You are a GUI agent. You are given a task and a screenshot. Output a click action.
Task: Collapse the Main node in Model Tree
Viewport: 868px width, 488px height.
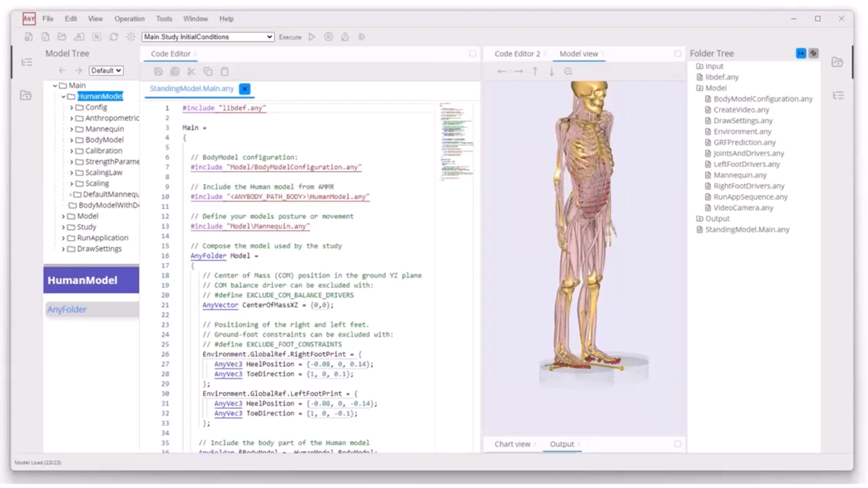point(55,86)
